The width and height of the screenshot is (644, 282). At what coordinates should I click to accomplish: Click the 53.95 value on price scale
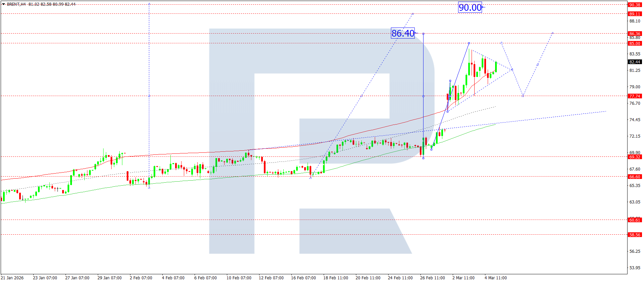pyautogui.click(x=635, y=268)
